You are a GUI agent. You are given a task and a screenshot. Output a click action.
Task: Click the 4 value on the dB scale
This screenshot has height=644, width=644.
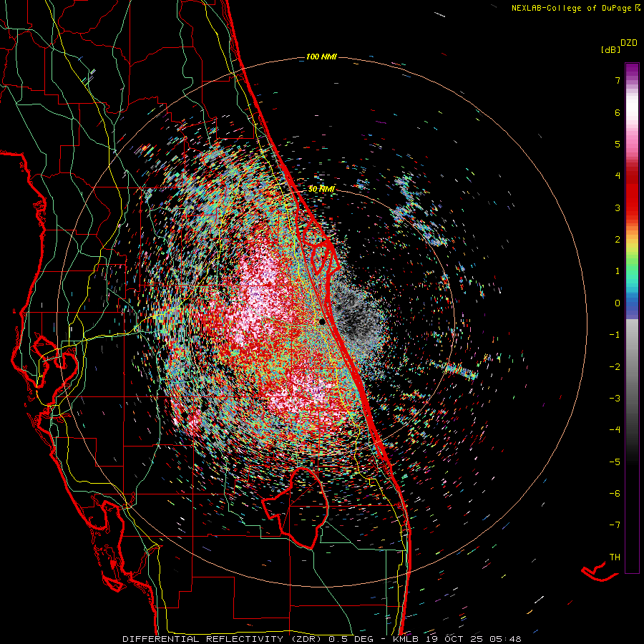(618, 176)
